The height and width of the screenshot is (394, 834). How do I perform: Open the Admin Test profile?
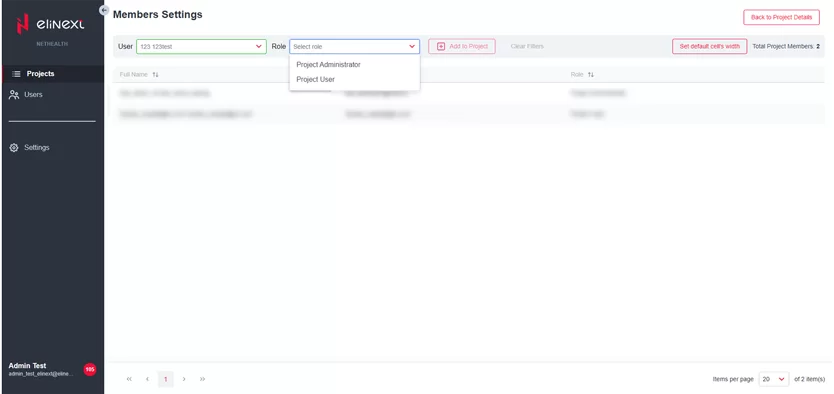[x=41, y=370]
